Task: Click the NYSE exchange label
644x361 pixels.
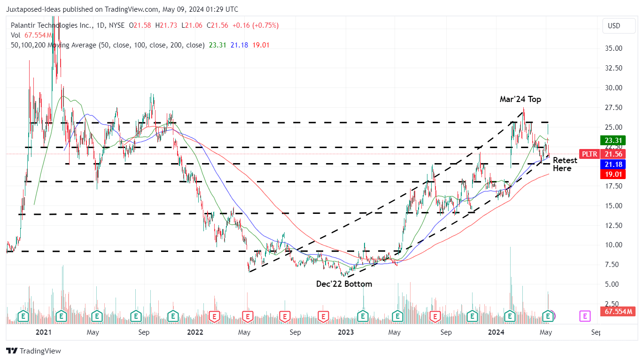Action: 117,25
